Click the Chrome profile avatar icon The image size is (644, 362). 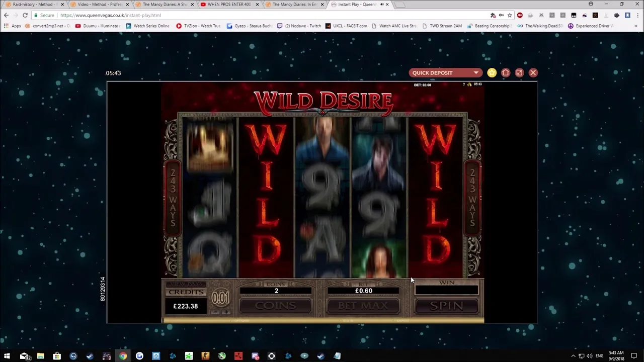pyautogui.click(x=591, y=4)
